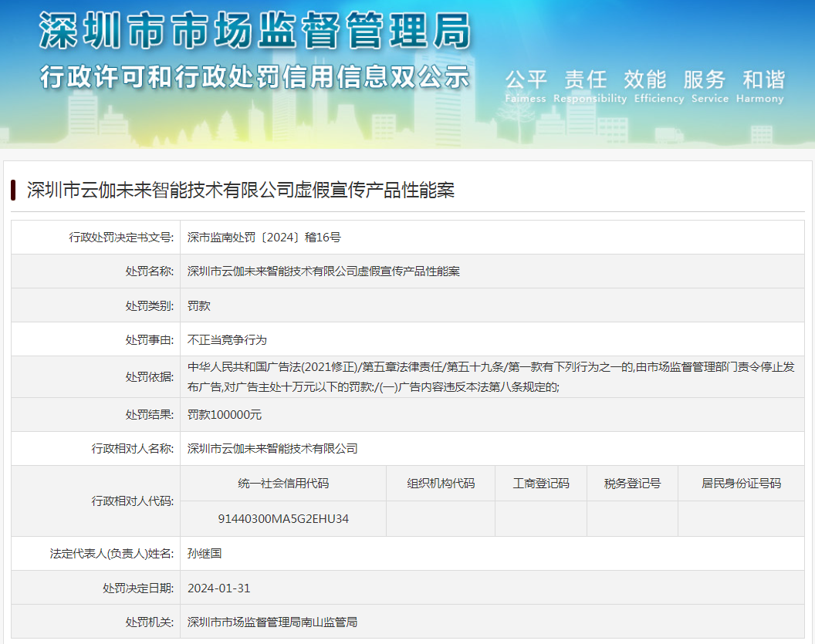Click the 工商登记码 column header
This screenshot has width=815, height=644.
click(541, 484)
